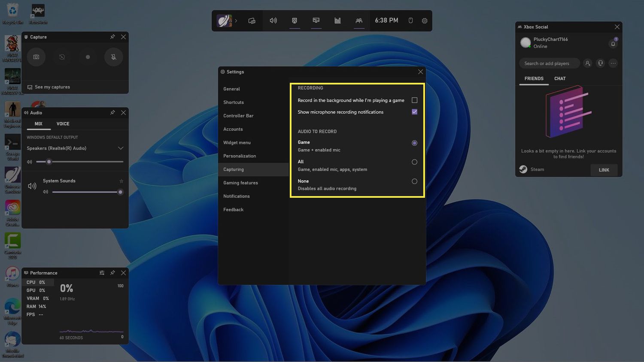Toggle the microphone in the Capture widget
Viewport: 644px width, 362px height.
click(113, 57)
